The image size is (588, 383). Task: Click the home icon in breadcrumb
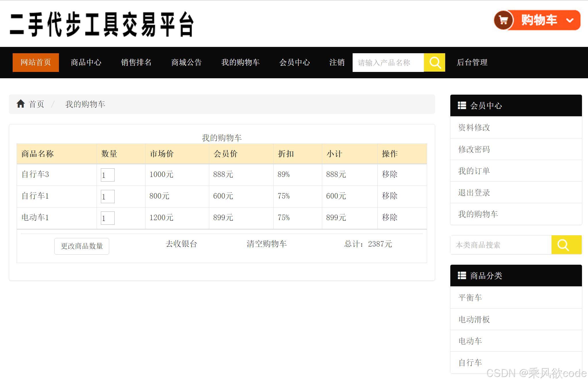[21, 104]
